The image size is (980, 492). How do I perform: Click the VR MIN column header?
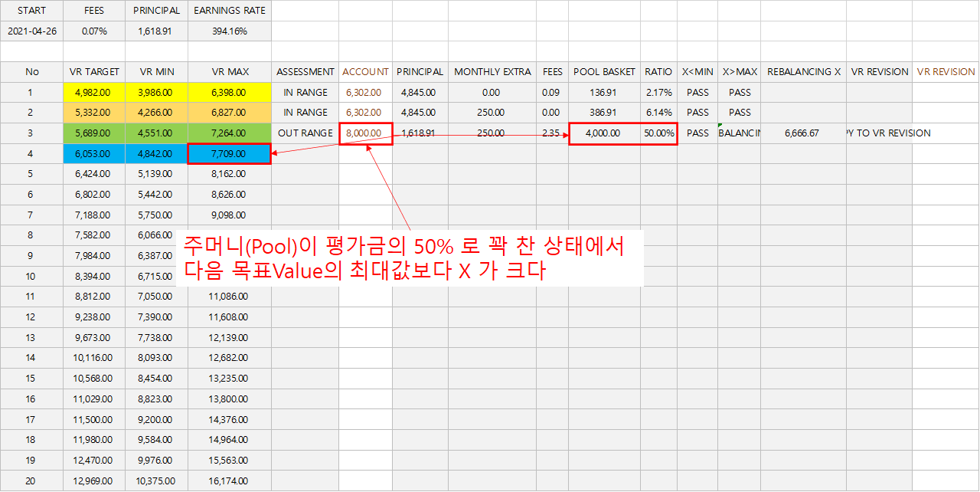pos(157,72)
